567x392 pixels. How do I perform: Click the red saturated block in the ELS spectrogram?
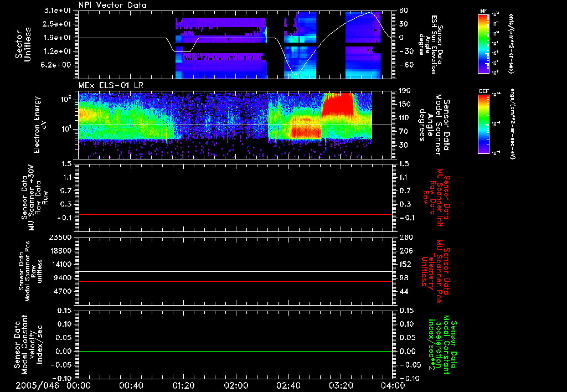[337, 104]
